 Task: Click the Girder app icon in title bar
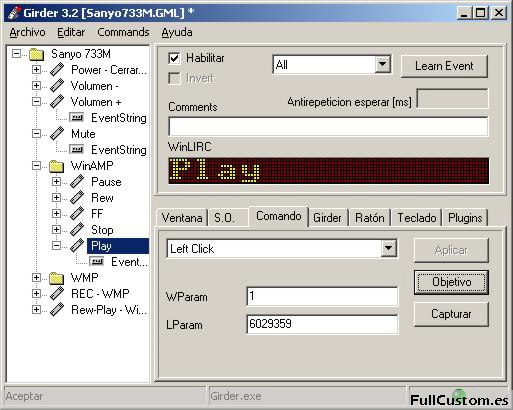tap(14, 13)
